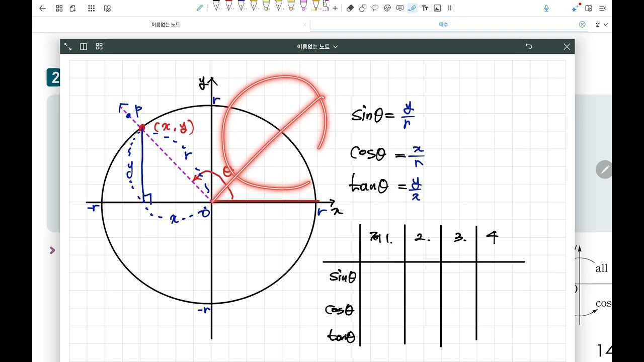Select the Lasso selection tool
Image resolution: width=644 pixels, height=362 pixels.
[375, 8]
